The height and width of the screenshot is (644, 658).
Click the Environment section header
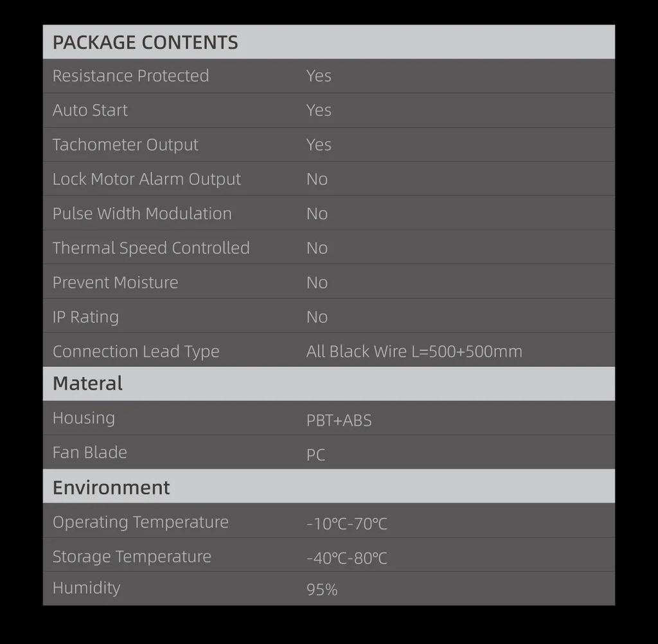(x=111, y=487)
